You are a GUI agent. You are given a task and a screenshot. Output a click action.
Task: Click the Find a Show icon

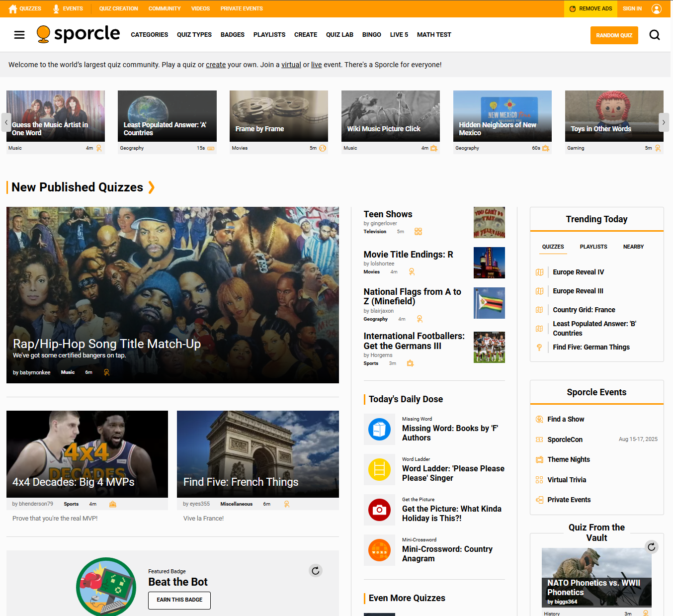tap(539, 419)
